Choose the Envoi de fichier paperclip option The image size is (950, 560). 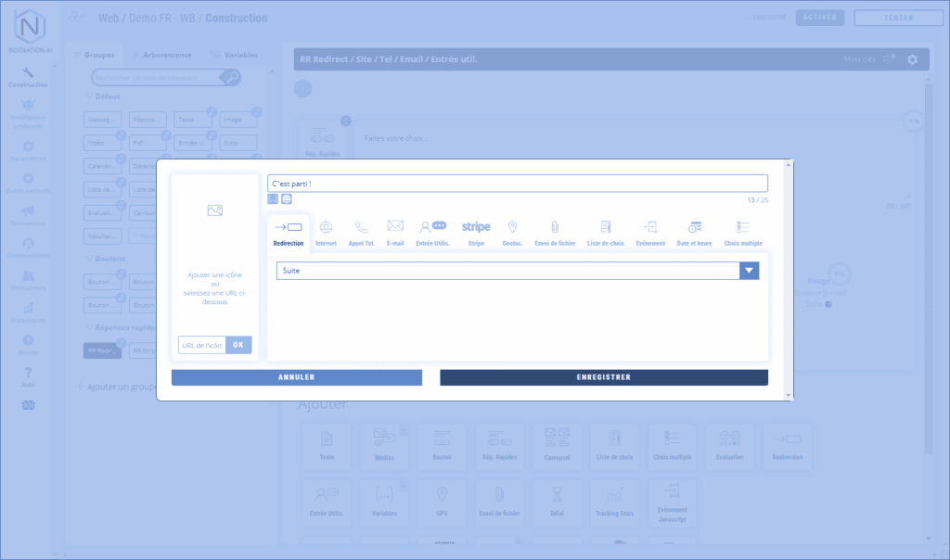pyautogui.click(x=555, y=231)
